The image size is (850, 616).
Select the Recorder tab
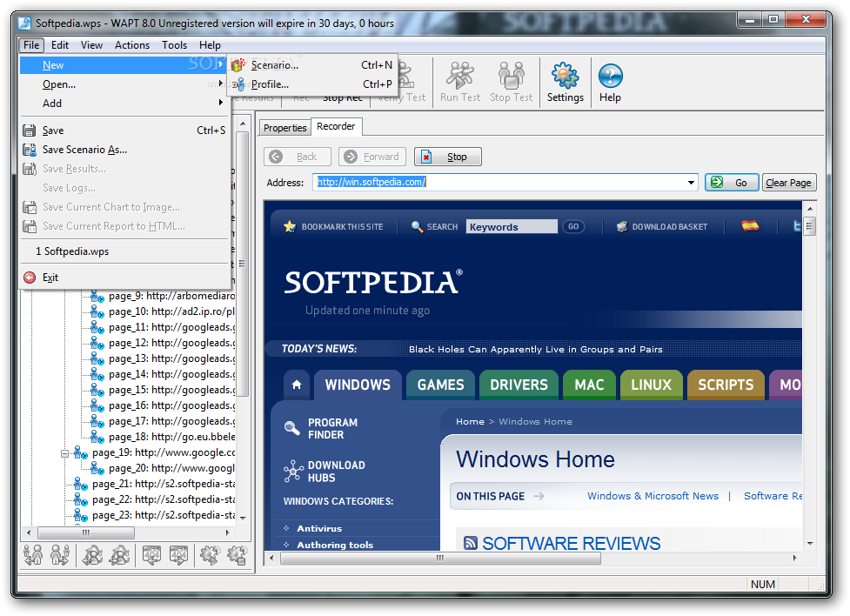point(336,126)
